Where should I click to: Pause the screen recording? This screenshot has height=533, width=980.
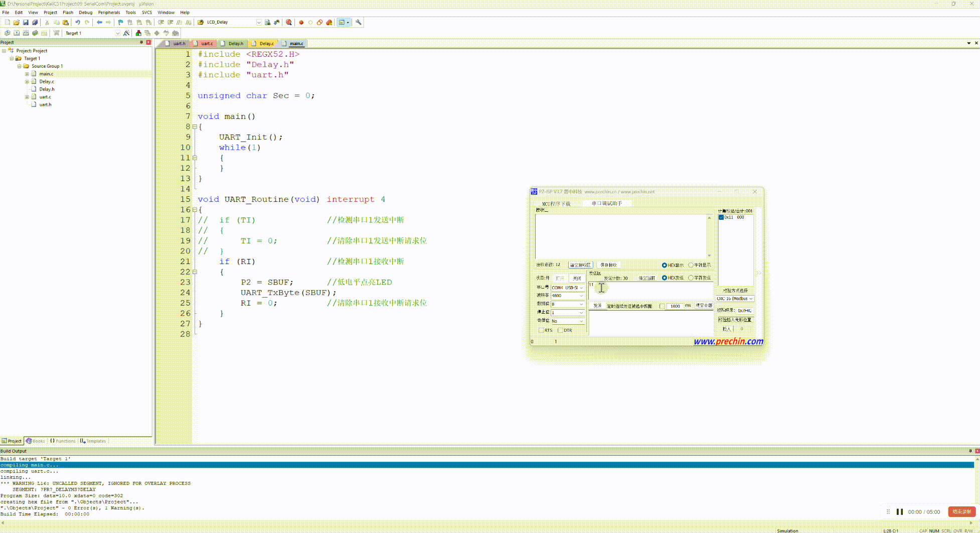900,512
